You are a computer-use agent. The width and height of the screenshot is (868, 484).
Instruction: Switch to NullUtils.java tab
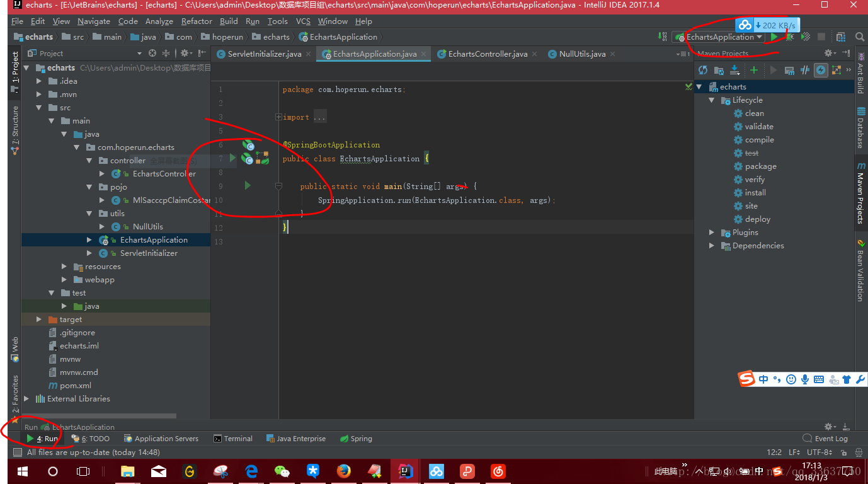(582, 54)
